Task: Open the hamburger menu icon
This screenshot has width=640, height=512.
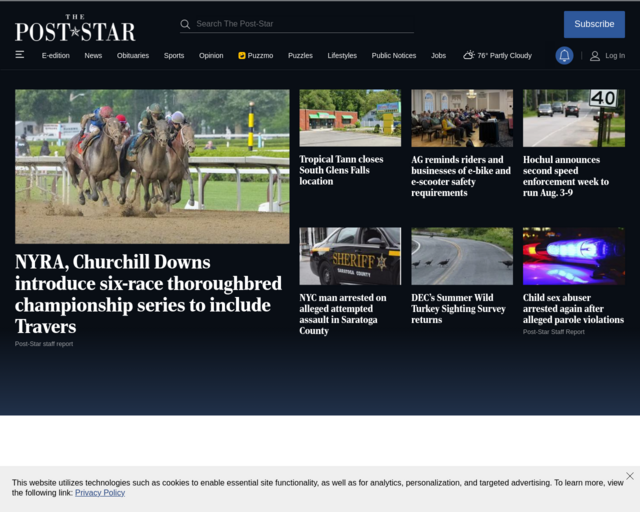Action: pyautogui.click(x=20, y=55)
